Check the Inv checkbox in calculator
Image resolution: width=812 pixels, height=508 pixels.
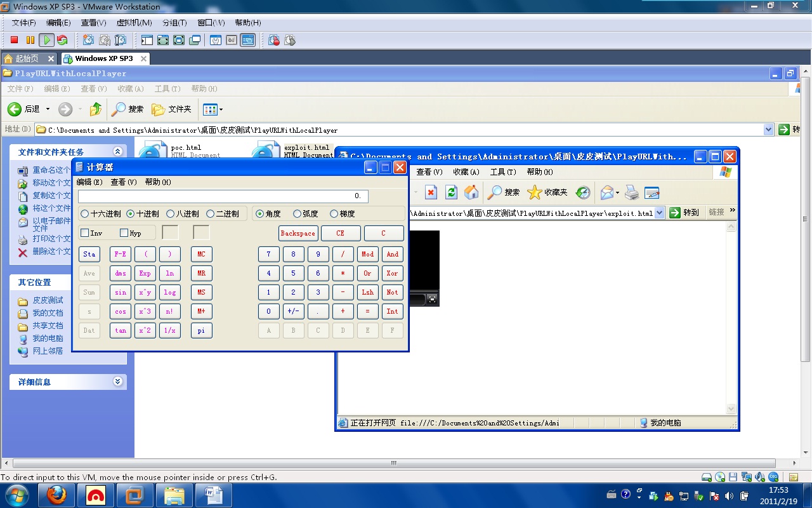click(x=91, y=233)
